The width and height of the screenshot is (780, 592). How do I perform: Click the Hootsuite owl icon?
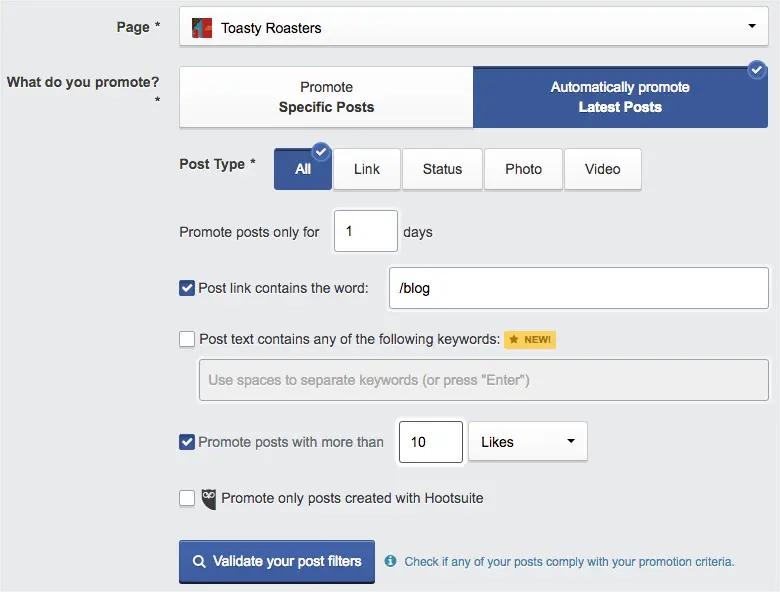(x=209, y=498)
